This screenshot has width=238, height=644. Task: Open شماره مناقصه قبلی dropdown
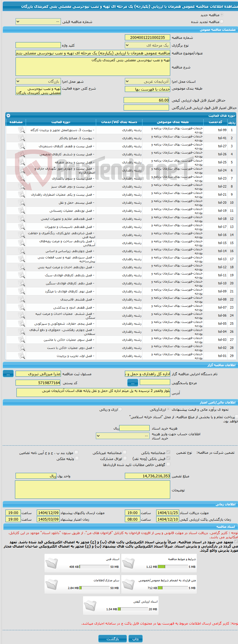38,22
